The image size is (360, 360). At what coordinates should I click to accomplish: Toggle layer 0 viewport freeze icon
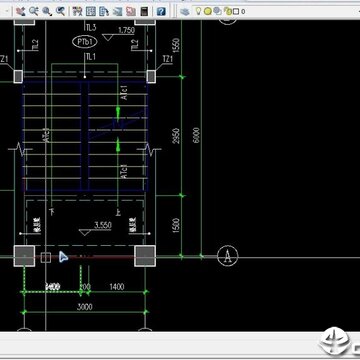tap(217, 11)
